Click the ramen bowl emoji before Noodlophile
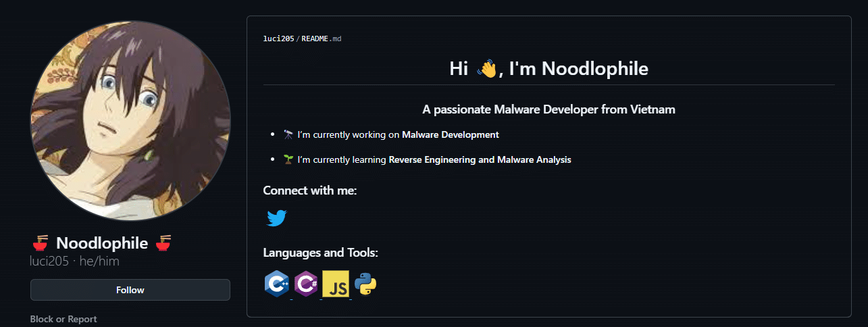 [x=41, y=243]
